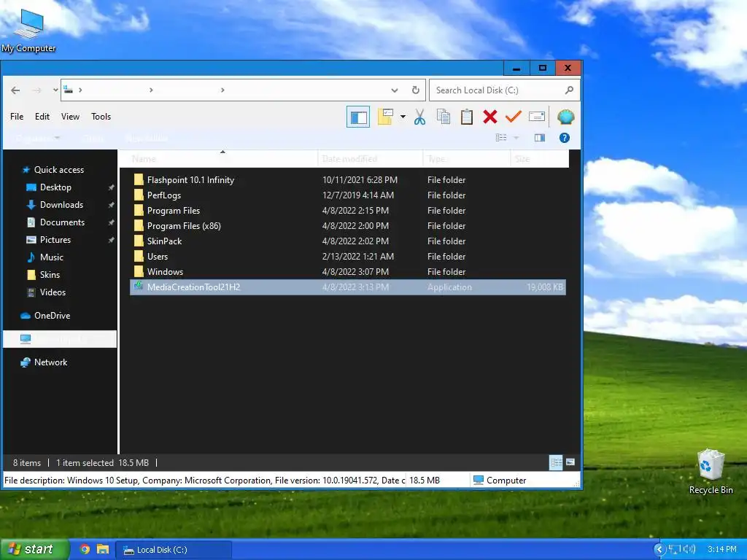Select the Recycle Bin desktop icon
This screenshot has width=747, height=560.
[711, 471]
